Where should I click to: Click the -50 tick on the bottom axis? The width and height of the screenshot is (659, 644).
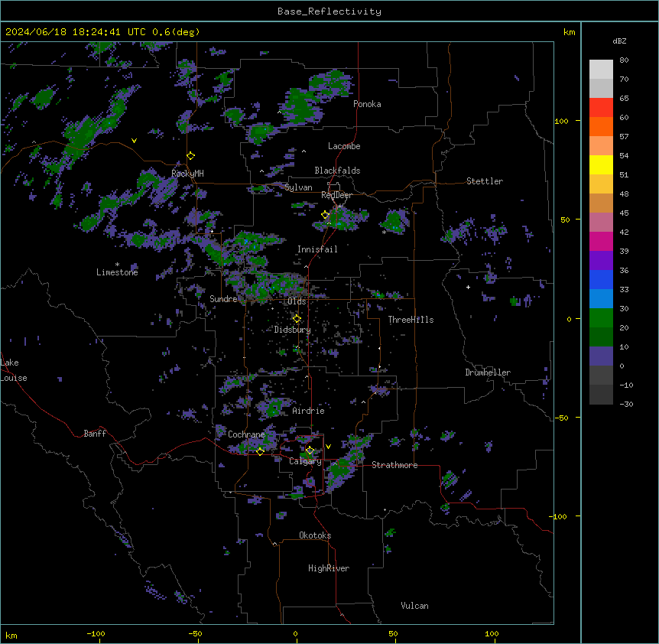(195, 633)
